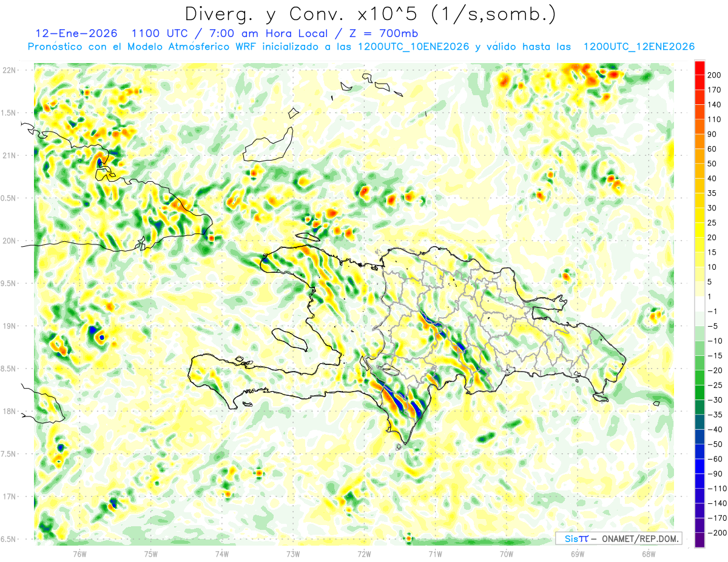Click the '0.5N' latitude label
The height and width of the screenshot is (562, 728).
[8, 198]
